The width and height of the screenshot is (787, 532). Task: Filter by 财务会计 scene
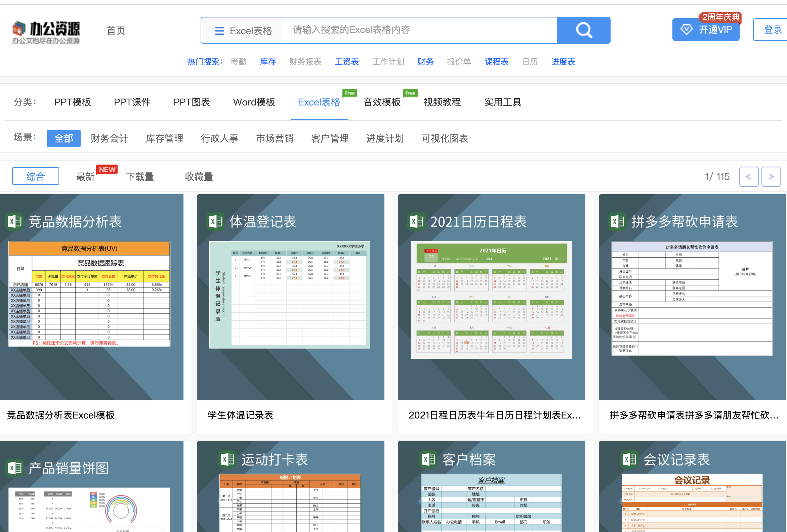110,138
